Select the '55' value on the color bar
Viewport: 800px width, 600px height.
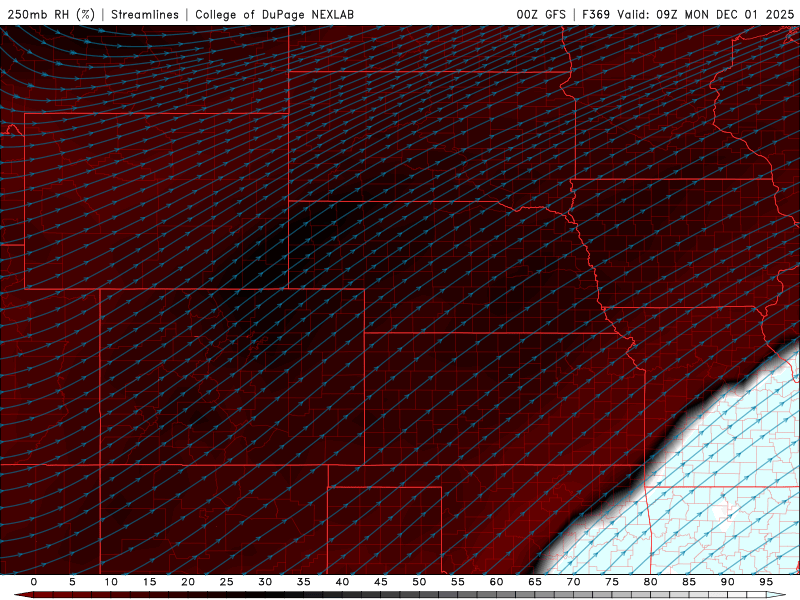coord(458,582)
